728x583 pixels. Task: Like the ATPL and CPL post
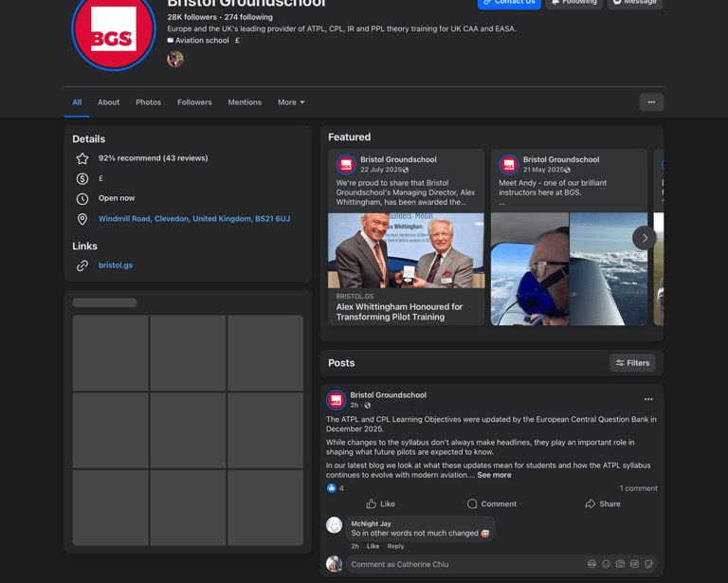tap(380, 504)
